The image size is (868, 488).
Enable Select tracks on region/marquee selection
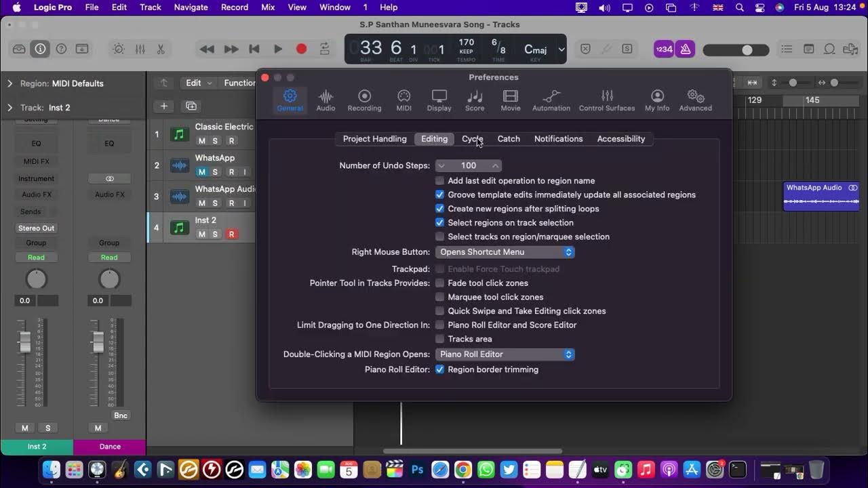(x=439, y=237)
